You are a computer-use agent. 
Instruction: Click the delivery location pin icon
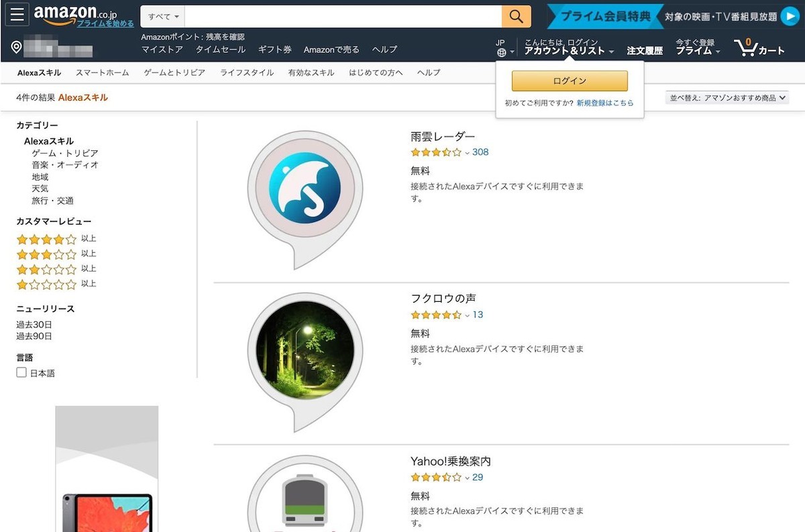click(x=17, y=47)
